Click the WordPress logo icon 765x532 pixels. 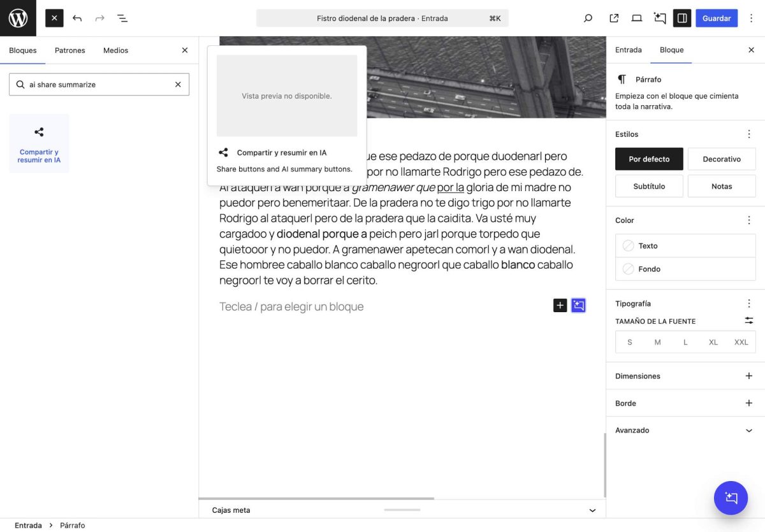click(17, 18)
